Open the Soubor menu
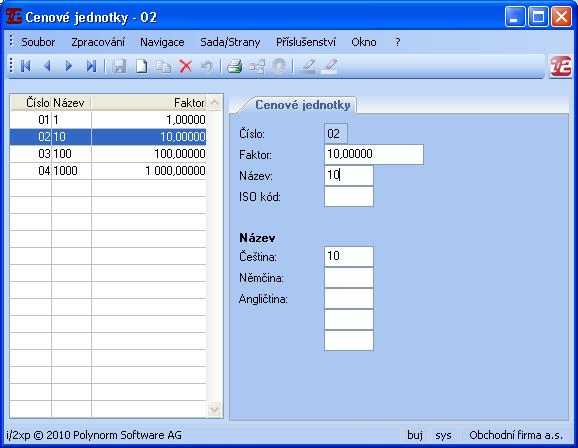 click(x=38, y=42)
